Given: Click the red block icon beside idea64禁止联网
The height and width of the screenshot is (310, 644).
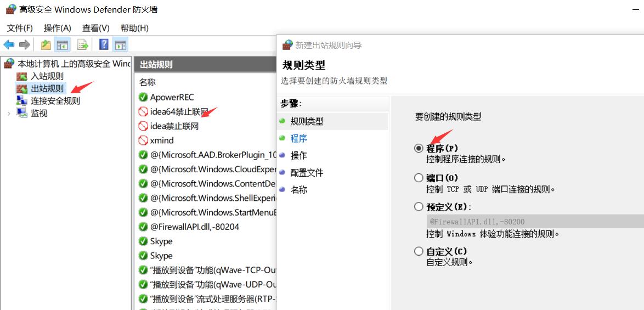Looking at the screenshot, I should [x=143, y=111].
